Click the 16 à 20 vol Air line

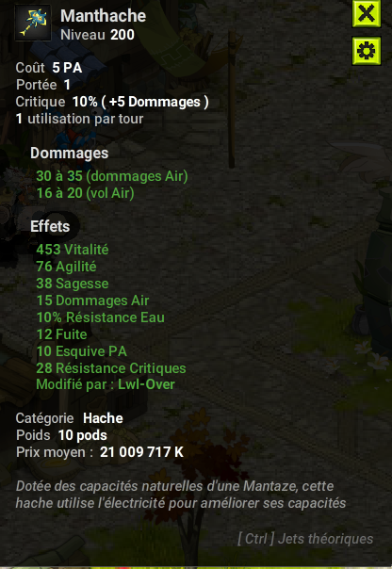click(85, 193)
